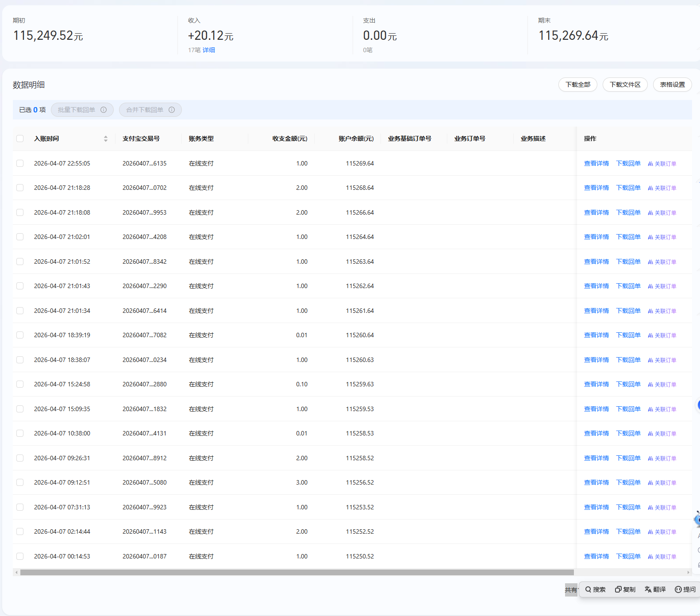This screenshot has width=700, height=616.
Task: Check the row dated 2026-04-07 21:18:28
Action: 20,188
